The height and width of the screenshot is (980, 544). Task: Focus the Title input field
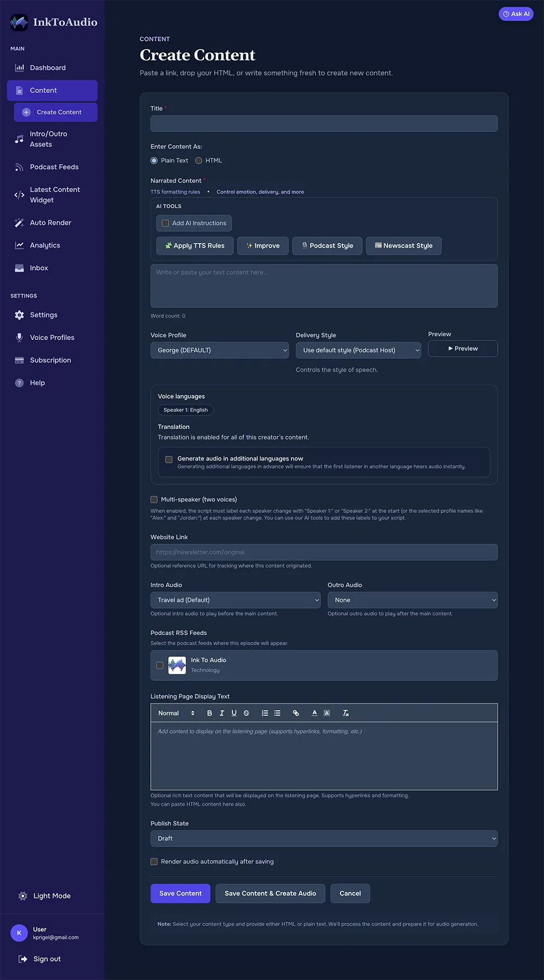[324, 123]
